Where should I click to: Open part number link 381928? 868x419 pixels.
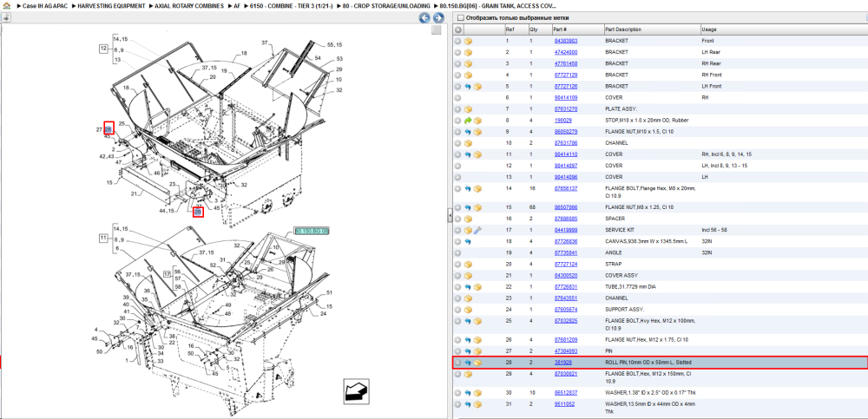(x=563, y=363)
